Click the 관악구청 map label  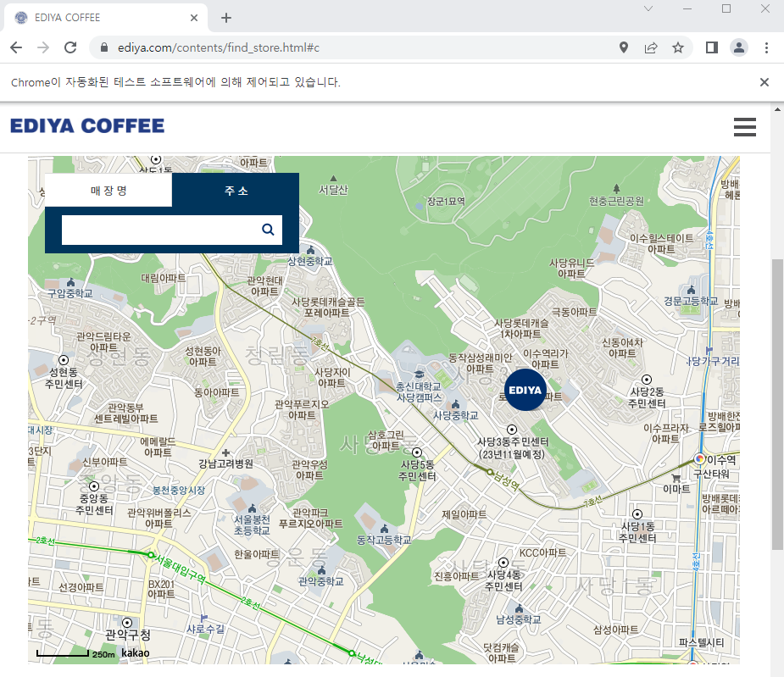pyautogui.click(x=127, y=635)
